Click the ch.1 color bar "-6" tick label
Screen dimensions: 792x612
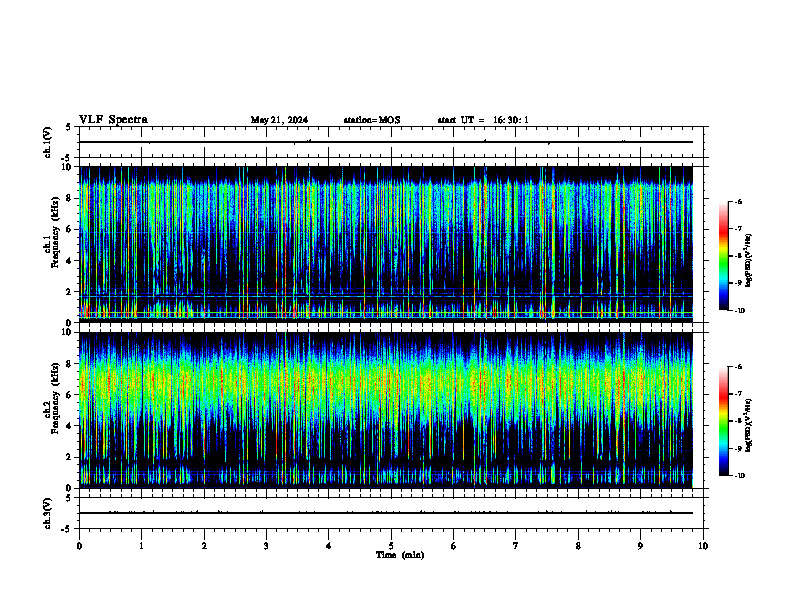point(738,201)
